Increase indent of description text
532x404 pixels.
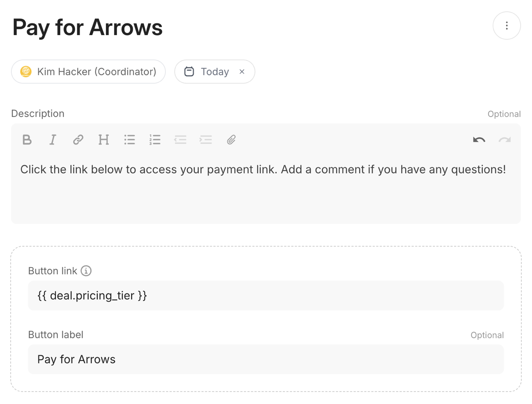click(x=206, y=140)
